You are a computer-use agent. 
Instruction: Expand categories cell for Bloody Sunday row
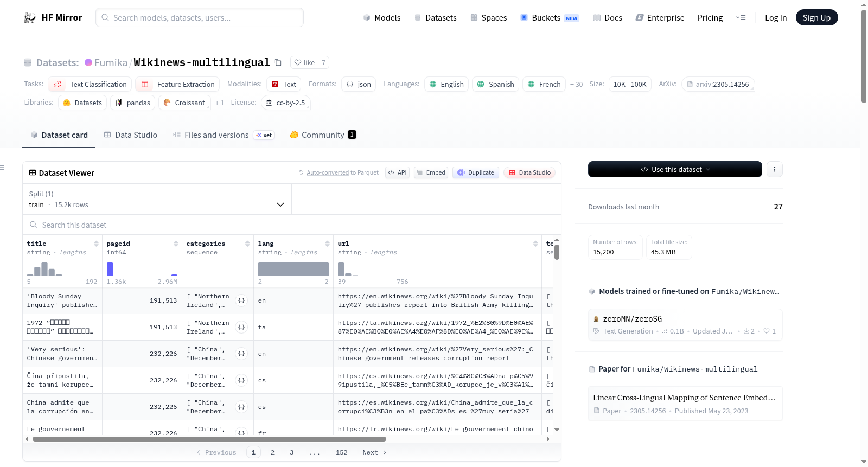coord(241,300)
